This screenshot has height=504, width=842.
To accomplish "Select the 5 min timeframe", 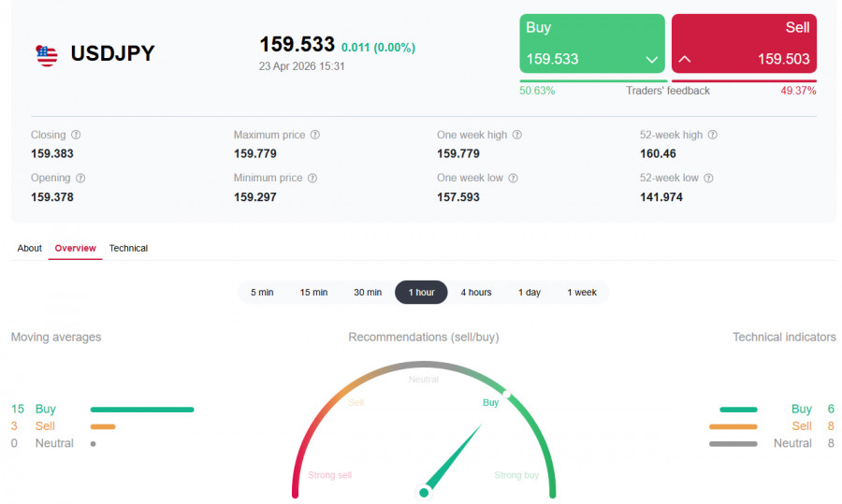I will tap(262, 292).
